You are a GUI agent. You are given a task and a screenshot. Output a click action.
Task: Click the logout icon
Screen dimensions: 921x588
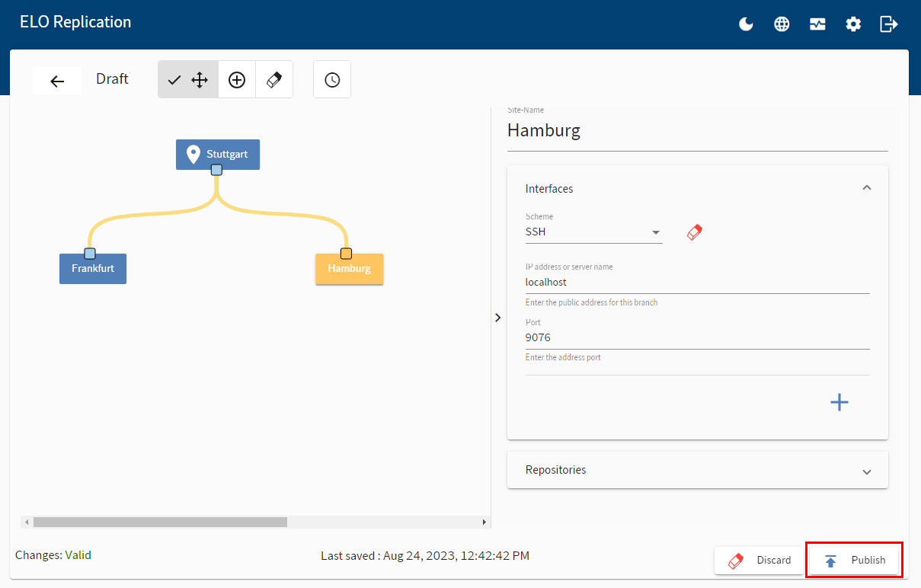coord(889,24)
